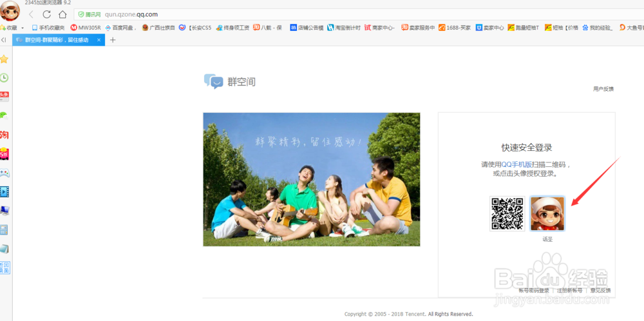Open the sidebar WeChat icon

pyautogui.click(x=4, y=115)
